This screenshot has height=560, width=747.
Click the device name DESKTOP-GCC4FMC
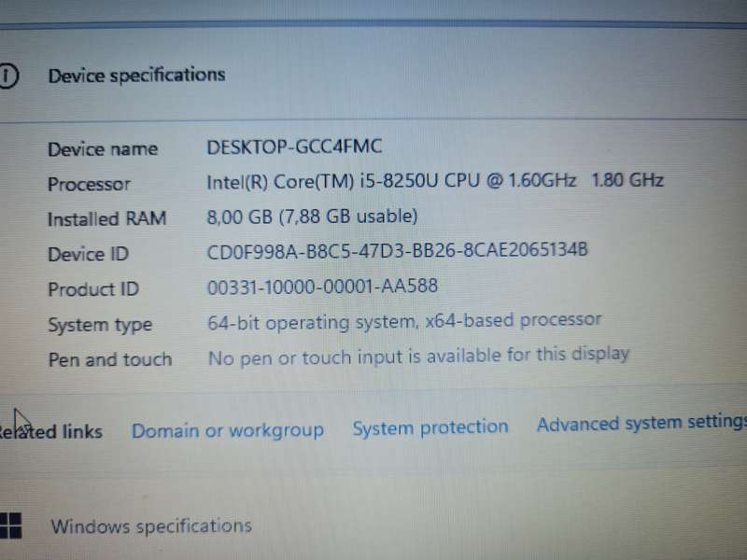point(294,147)
